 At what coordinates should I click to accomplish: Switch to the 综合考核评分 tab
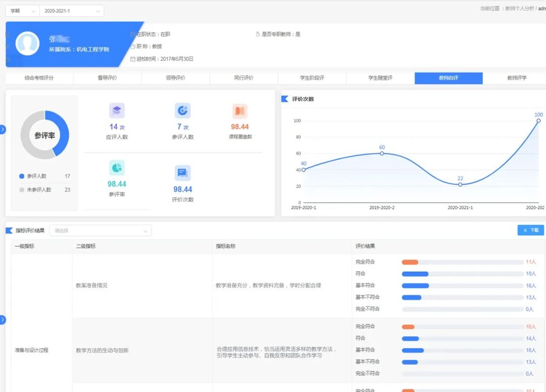(x=39, y=78)
